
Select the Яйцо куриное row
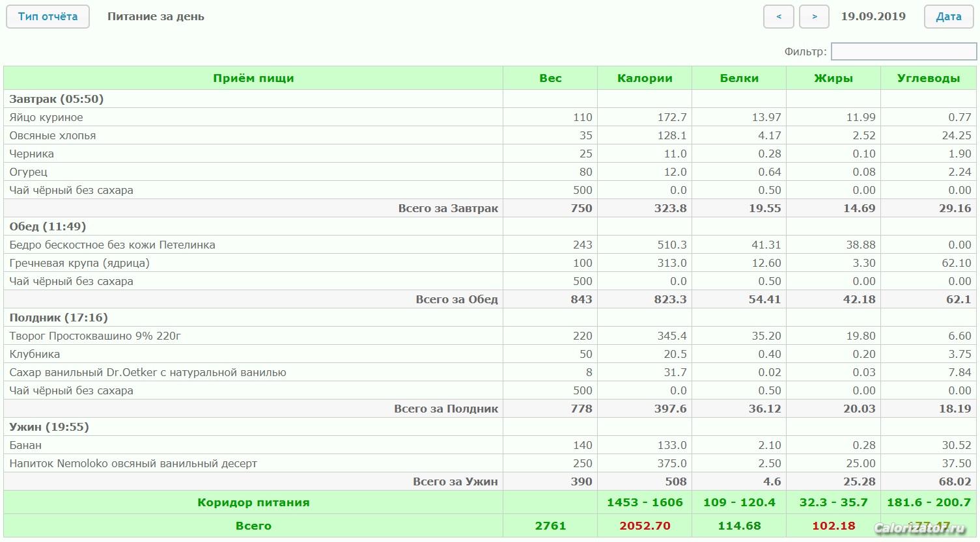490,117
